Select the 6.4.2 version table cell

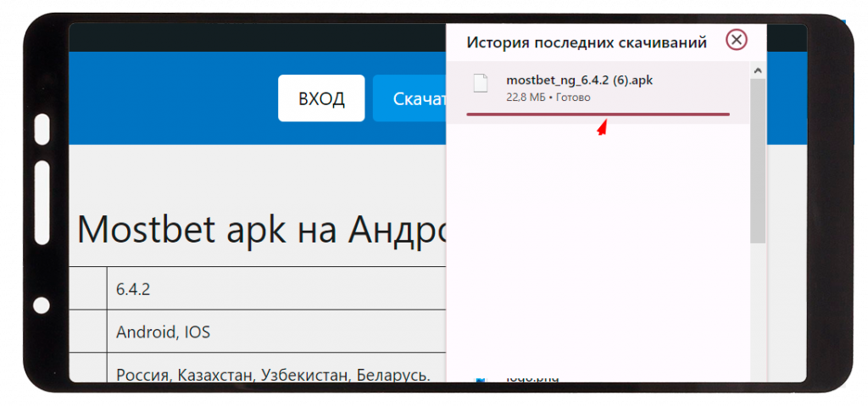[x=276, y=289]
